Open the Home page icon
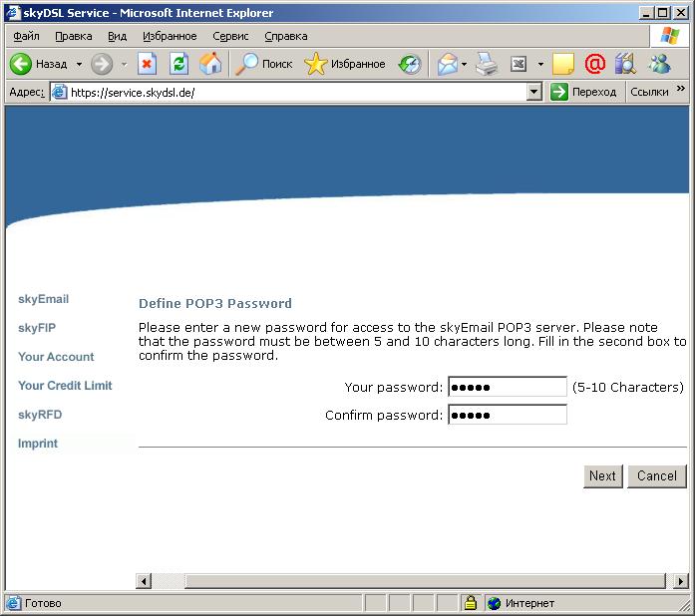The width and height of the screenshot is (695, 616). pos(210,64)
